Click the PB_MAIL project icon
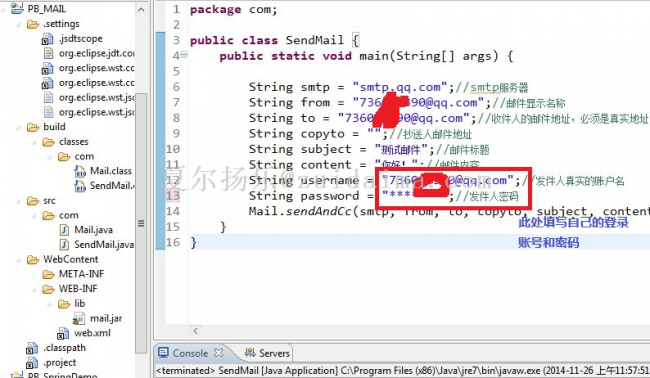650x378 pixels. coord(17,8)
